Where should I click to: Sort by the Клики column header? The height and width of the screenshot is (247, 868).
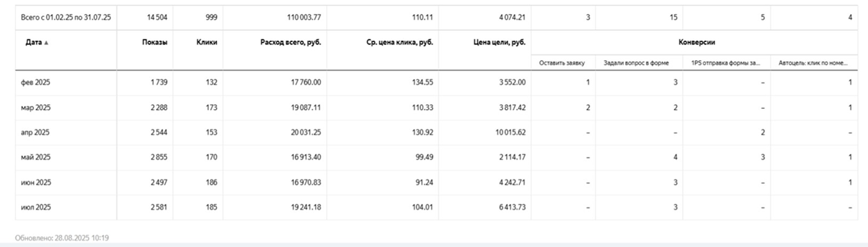coord(207,43)
